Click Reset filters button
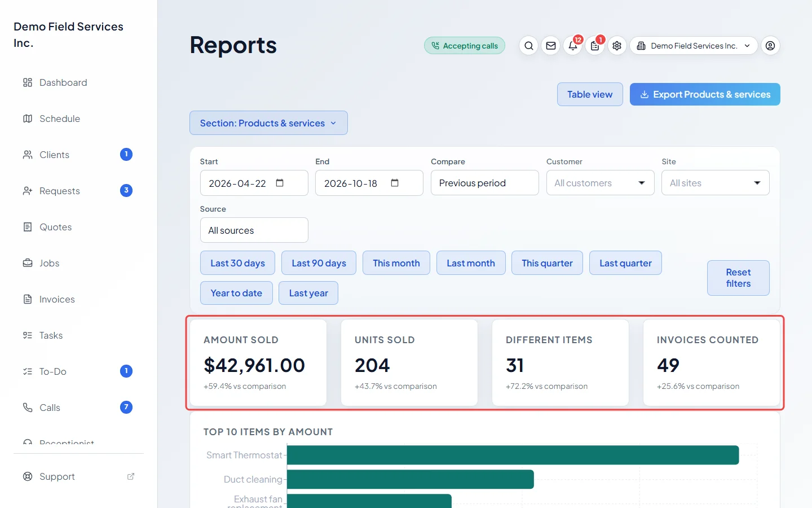This screenshot has height=508, width=812. pyautogui.click(x=738, y=278)
